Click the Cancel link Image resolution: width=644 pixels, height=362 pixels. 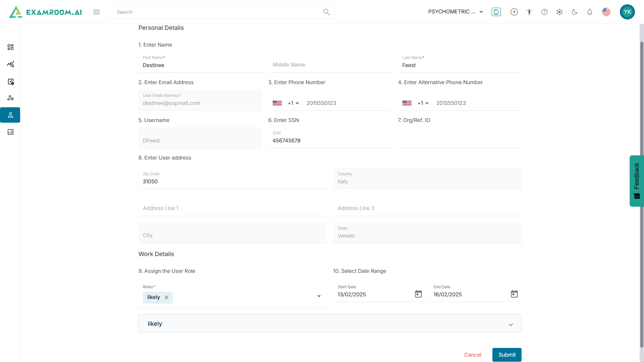(x=473, y=355)
